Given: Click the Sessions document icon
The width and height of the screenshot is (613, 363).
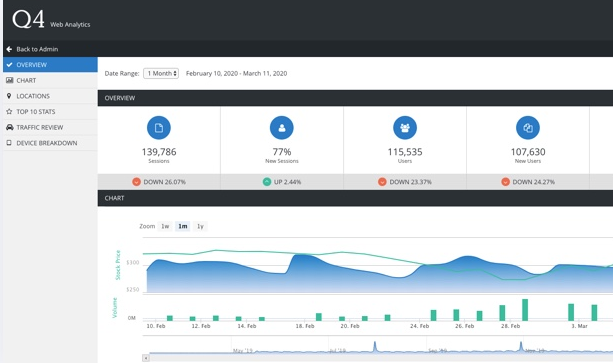Looking at the screenshot, I should click(159, 128).
